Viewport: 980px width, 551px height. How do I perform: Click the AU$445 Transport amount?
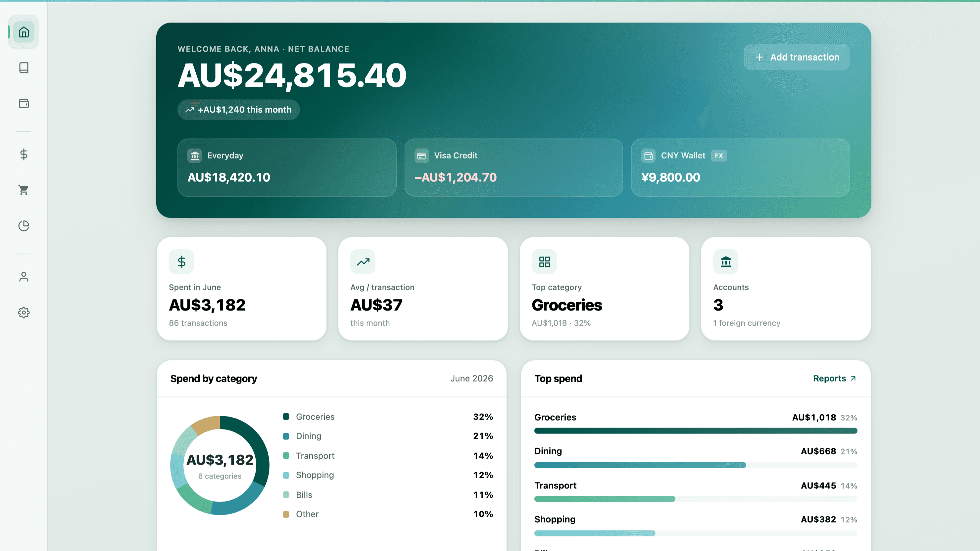[x=818, y=485]
